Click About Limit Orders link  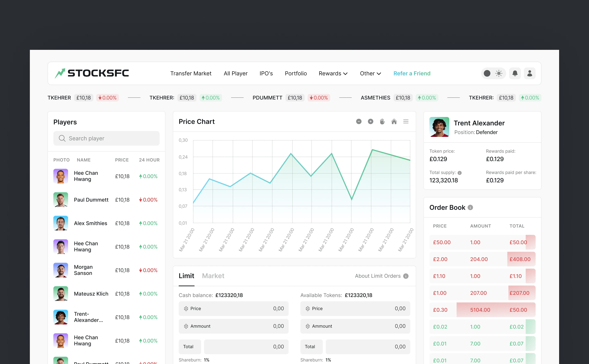(x=378, y=276)
